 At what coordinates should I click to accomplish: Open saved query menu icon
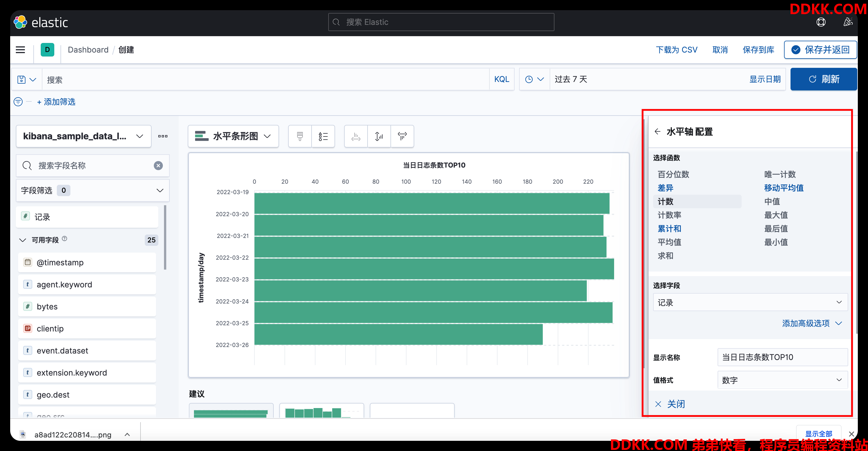point(27,79)
